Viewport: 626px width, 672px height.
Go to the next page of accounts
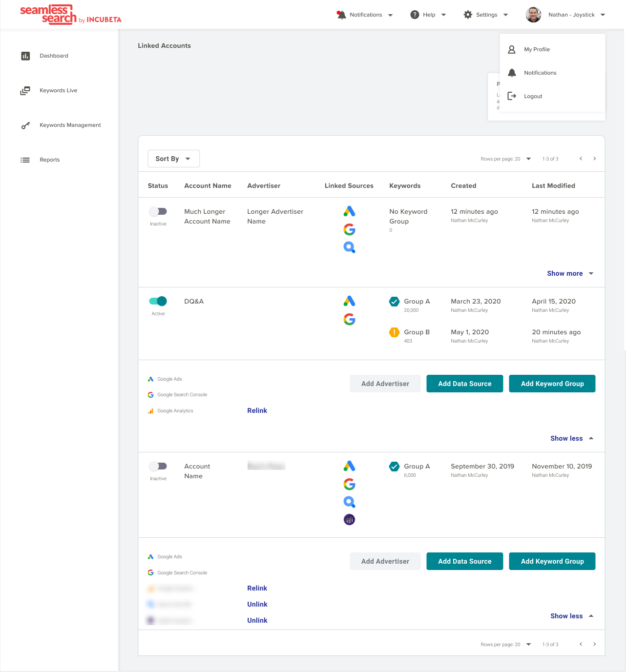pyautogui.click(x=595, y=159)
